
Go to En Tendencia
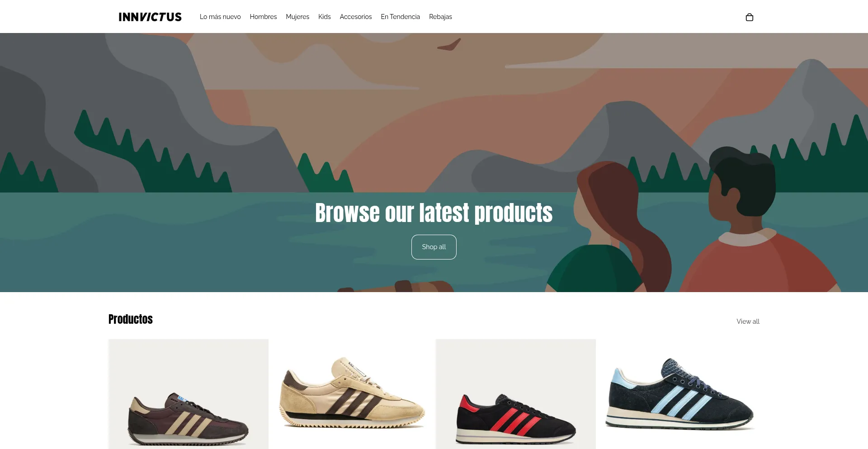pyautogui.click(x=400, y=17)
